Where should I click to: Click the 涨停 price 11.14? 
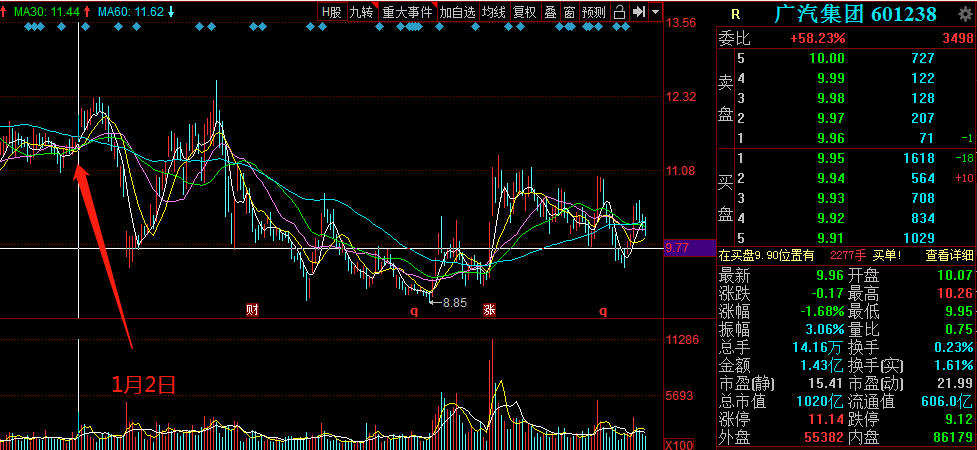coord(826,419)
